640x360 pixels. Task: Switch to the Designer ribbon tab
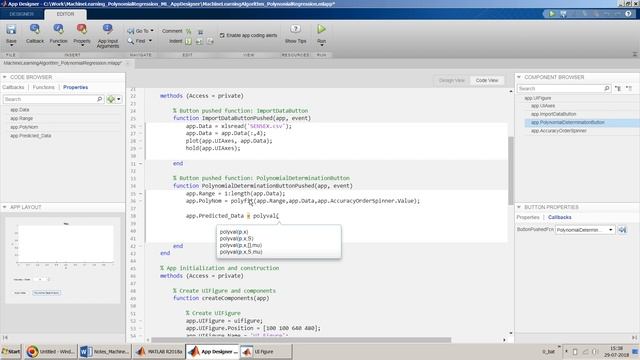tap(22, 14)
